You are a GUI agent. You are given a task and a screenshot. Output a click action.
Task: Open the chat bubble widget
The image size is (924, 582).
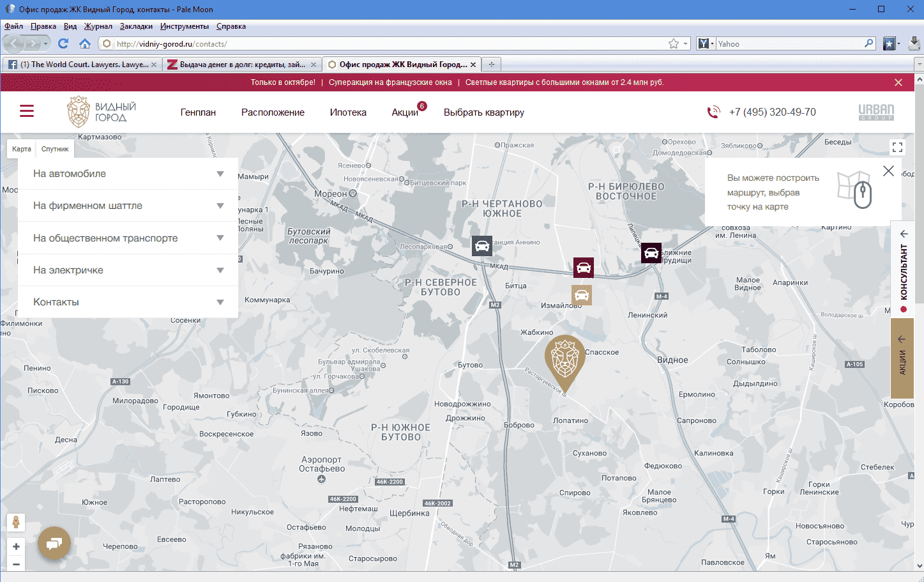(54, 543)
